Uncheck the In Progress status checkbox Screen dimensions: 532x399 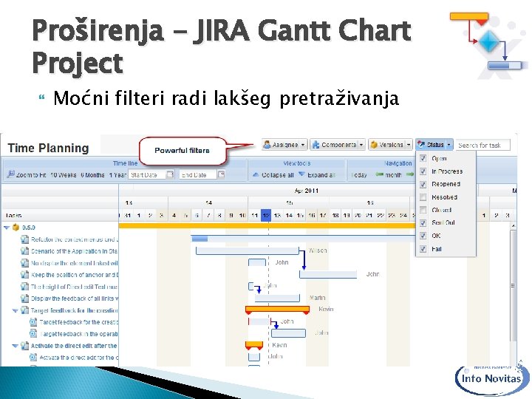coord(423,171)
